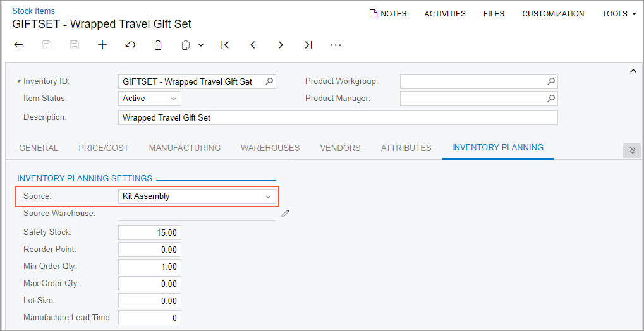Go to the next record
The width and height of the screenshot is (644, 331).
(281, 45)
